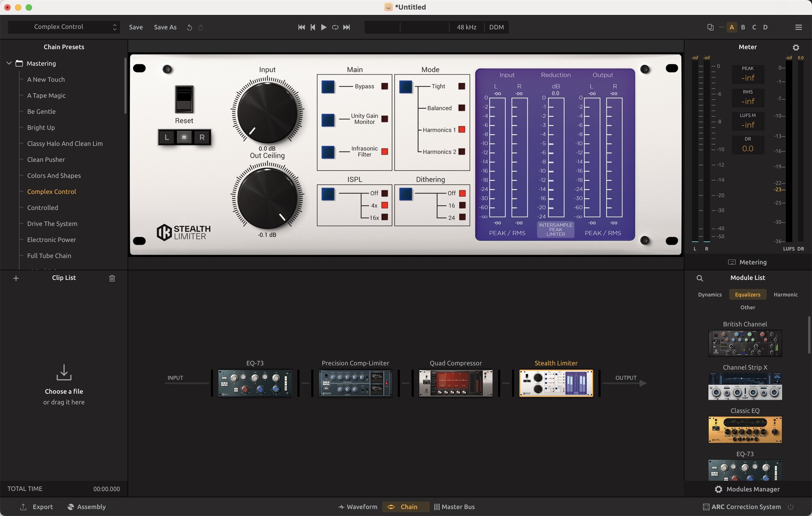812x516 pixels.
Task: Click the Export icon in the status bar
Action: [23, 507]
